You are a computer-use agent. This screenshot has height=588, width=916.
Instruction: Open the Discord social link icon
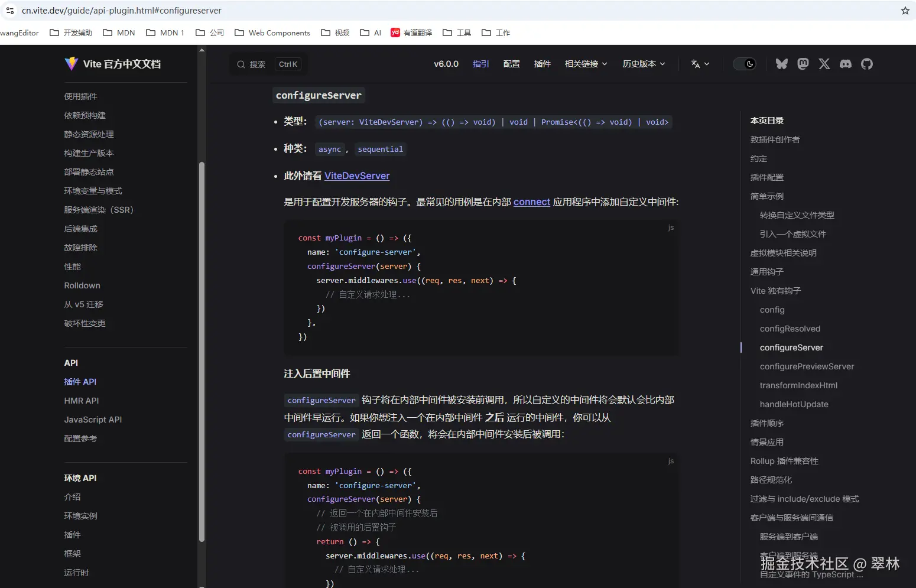[x=846, y=64]
